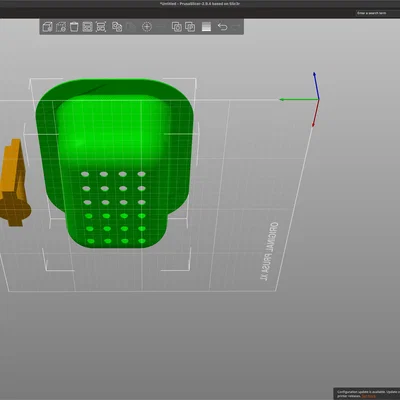Image resolution: width=400 pixels, height=400 pixels.
Task: Click the Add model icon
Action: (x=48, y=27)
